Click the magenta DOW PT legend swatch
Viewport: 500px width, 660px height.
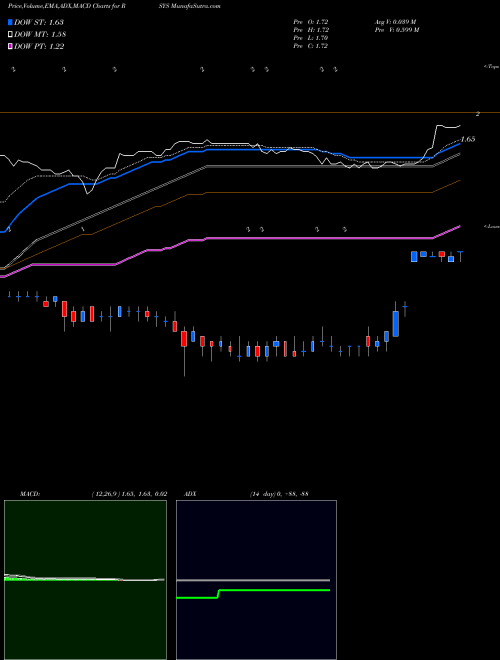point(11,46)
